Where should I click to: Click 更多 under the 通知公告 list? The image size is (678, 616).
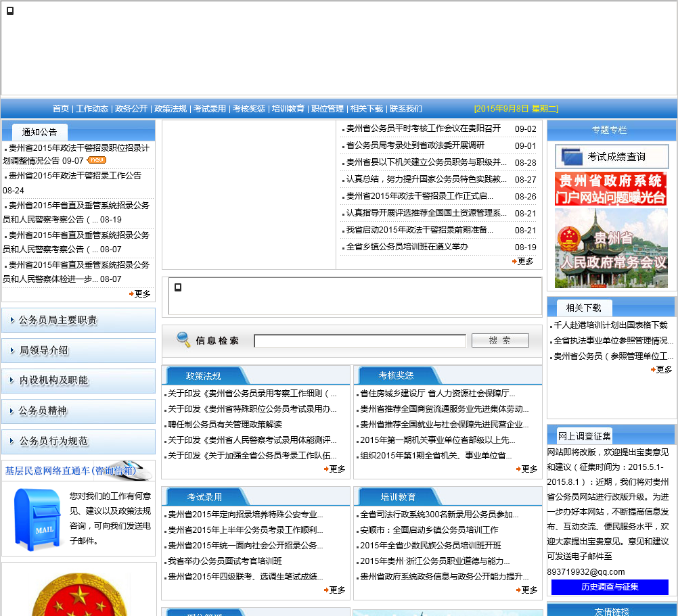[140, 293]
